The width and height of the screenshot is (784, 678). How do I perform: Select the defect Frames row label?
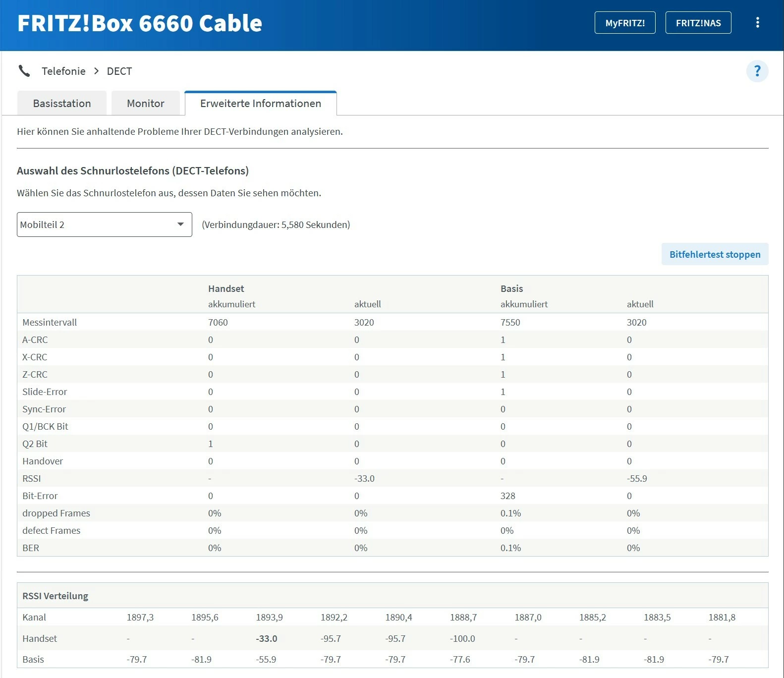51,530
